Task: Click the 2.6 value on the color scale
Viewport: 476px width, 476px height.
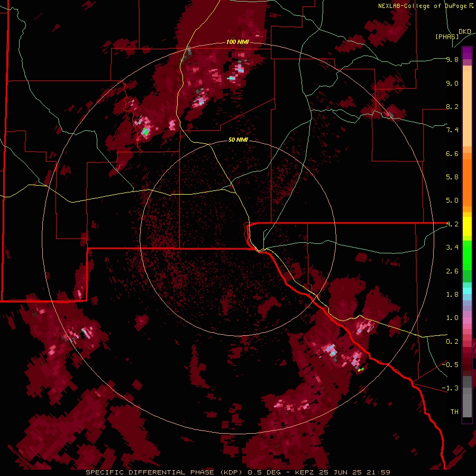Action: (452, 271)
